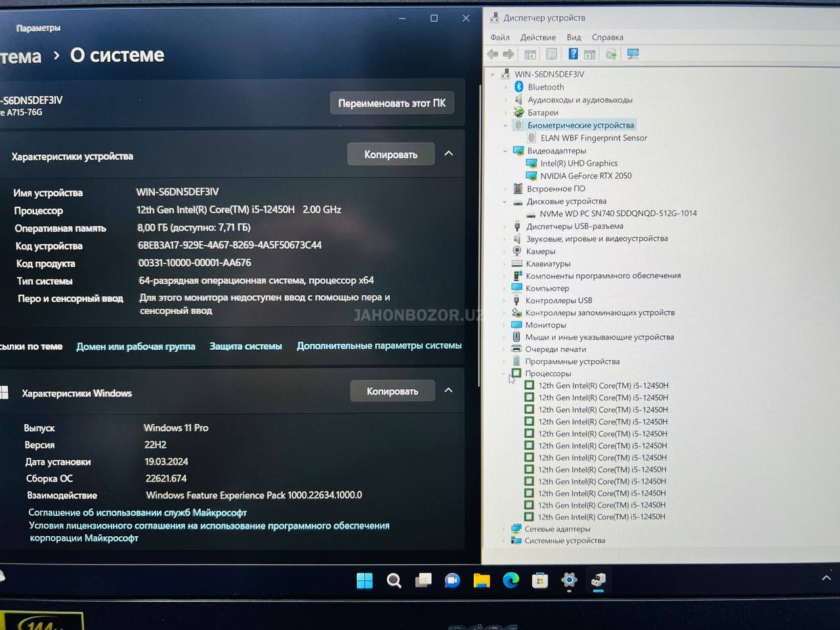The image size is (840, 630).
Task: Click the device ID 6BEB3A17-929E-4A67-8269-4A5F50673C44
Action: click(x=230, y=245)
